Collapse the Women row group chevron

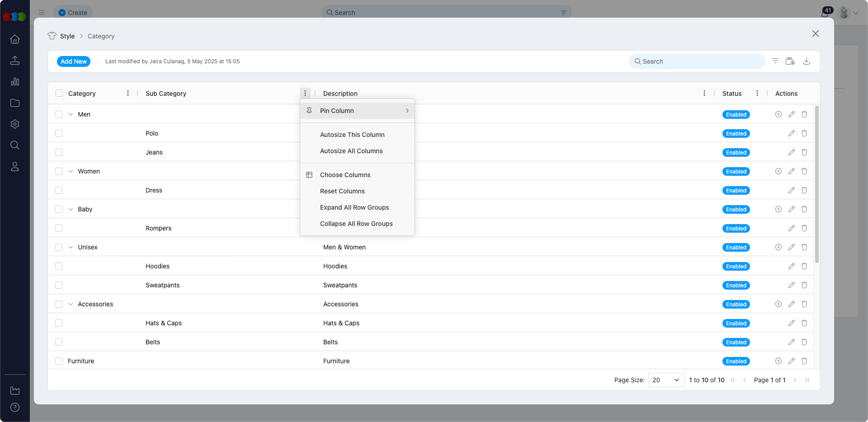tap(71, 171)
